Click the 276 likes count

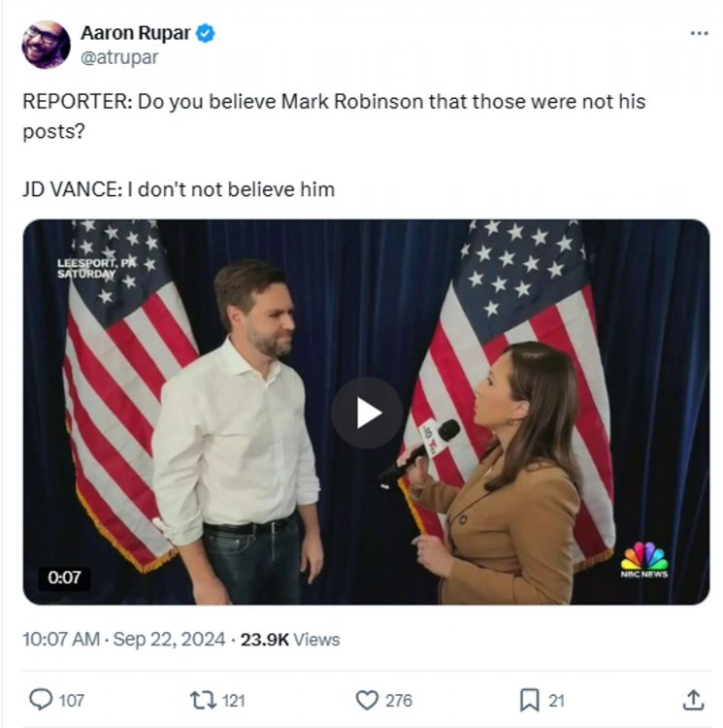click(x=398, y=700)
